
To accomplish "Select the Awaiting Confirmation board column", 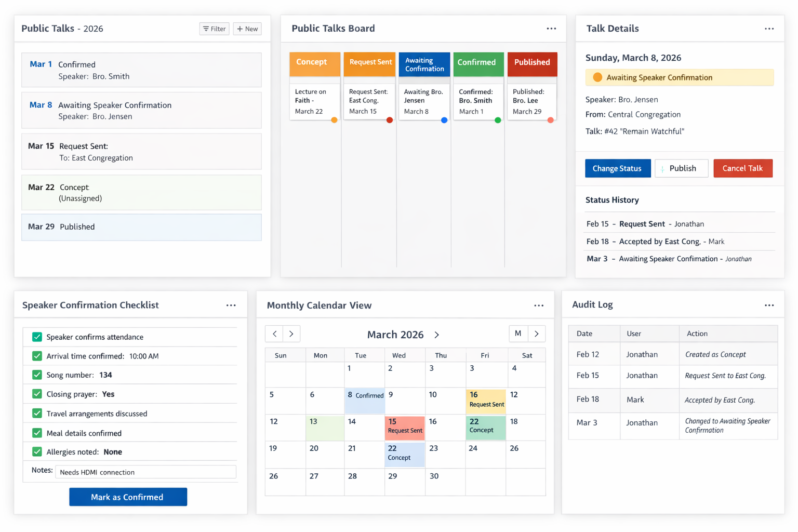I will [424, 64].
